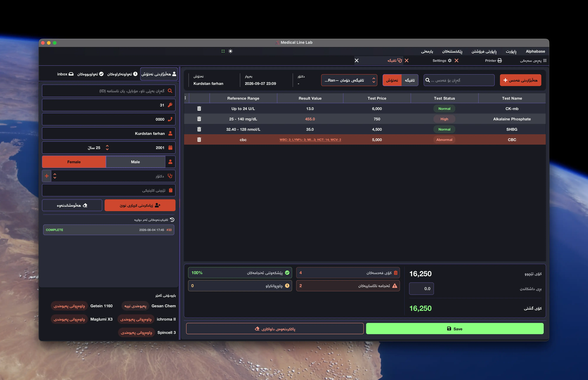Image resolution: width=588 pixels, height=380 pixels.
Task: Click the calendar icon beside 2001
Action: (170, 148)
